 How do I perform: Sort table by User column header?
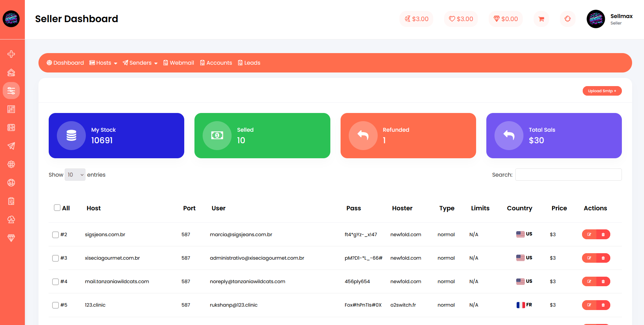click(219, 208)
